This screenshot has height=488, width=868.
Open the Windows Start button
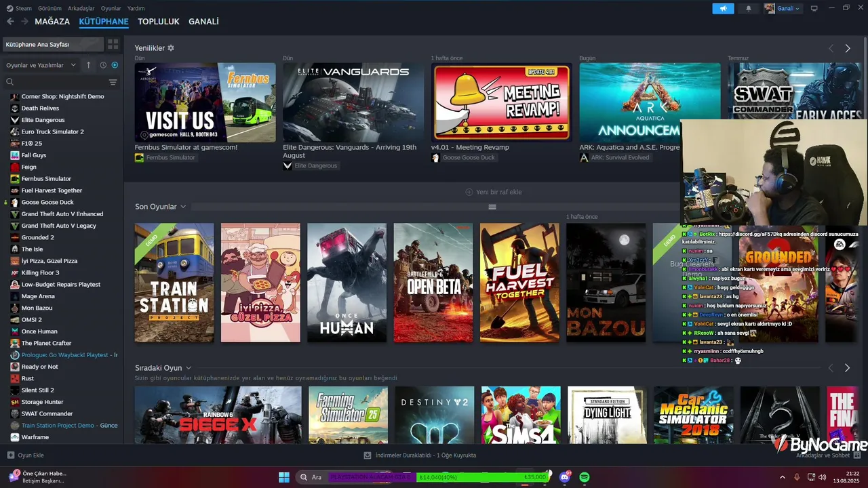coord(284,477)
